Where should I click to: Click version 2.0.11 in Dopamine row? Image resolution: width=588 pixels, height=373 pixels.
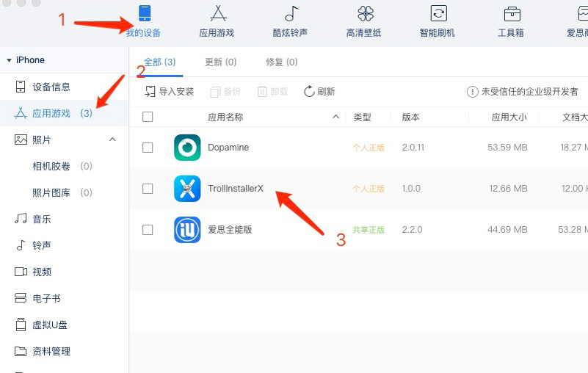pos(413,148)
